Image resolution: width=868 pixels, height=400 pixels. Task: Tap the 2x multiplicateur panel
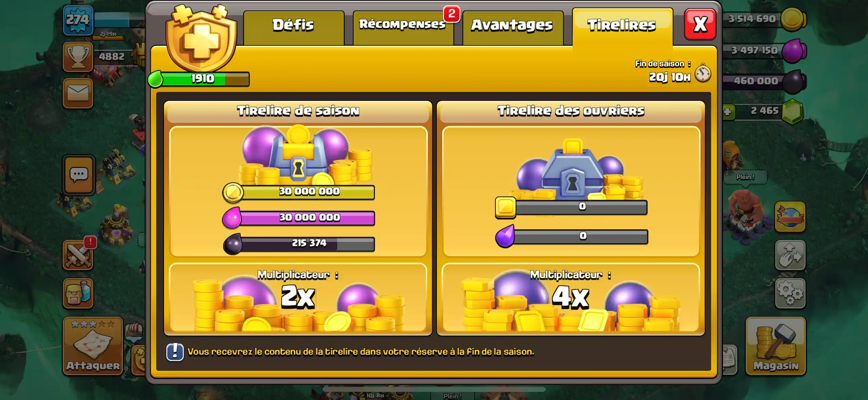point(298,298)
